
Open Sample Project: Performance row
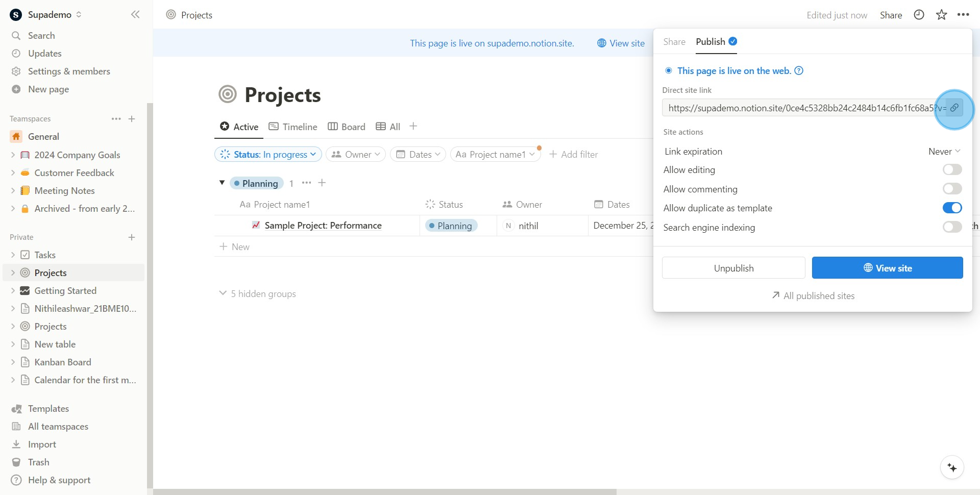323,226
